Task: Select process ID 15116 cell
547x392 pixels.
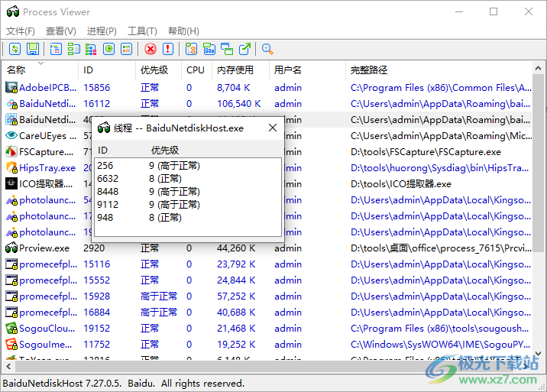Action: pos(96,264)
